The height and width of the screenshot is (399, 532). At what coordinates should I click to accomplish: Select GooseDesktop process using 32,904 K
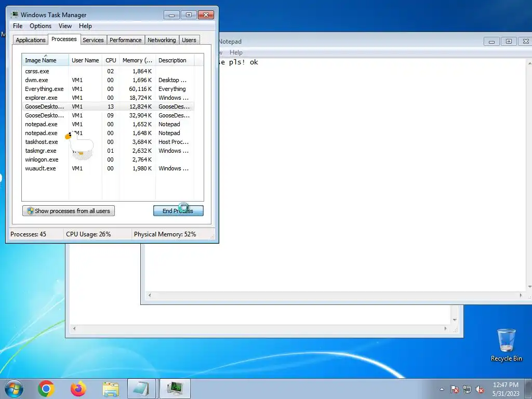click(x=108, y=115)
